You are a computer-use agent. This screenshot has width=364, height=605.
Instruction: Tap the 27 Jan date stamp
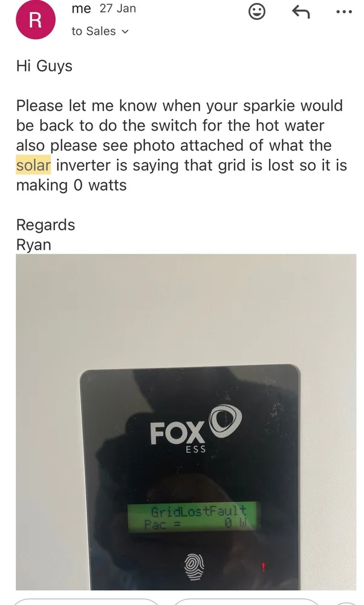pyautogui.click(x=118, y=8)
